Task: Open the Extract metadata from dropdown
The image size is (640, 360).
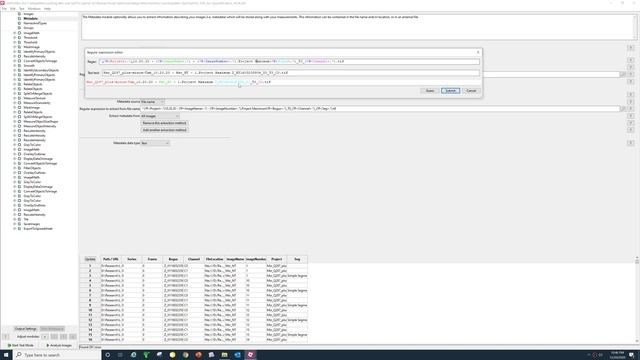Action: point(160,116)
